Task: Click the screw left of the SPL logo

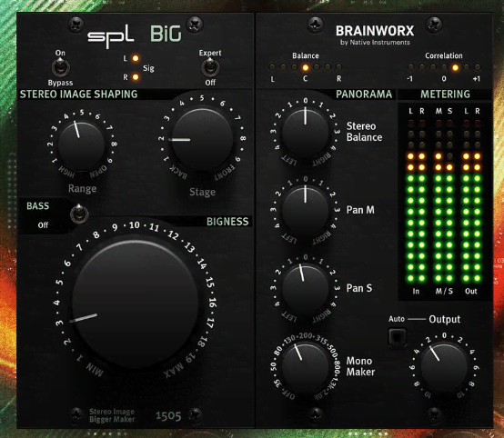Action: pyautogui.click(x=76, y=25)
